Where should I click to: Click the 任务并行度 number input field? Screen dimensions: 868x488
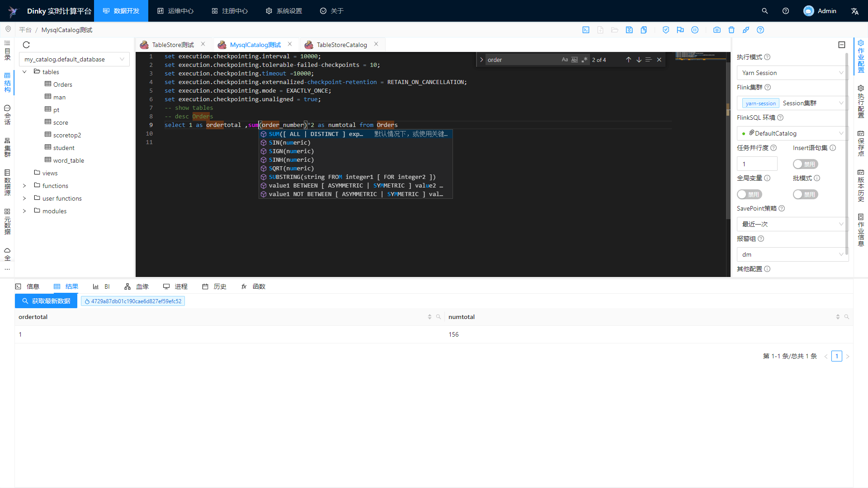pyautogui.click(x=757, y=164)
